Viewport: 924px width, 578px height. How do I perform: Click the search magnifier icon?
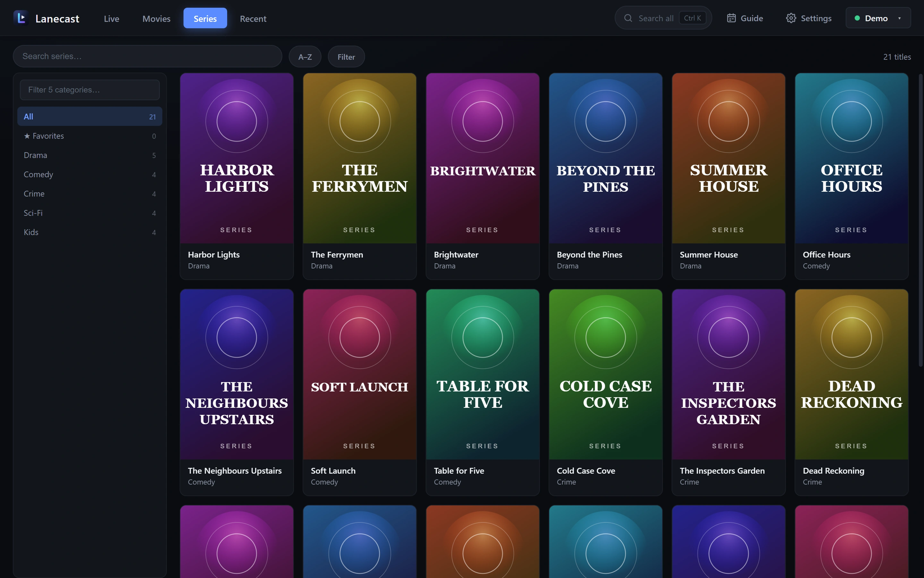(x=628, y=18)
